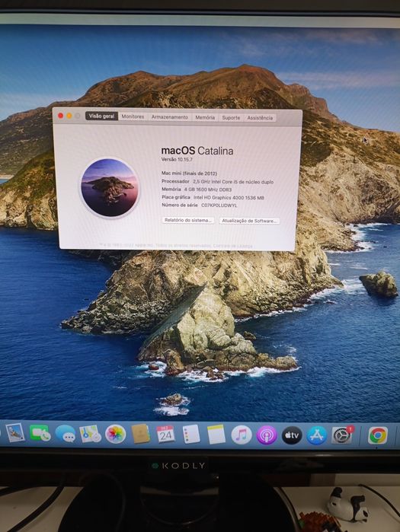Click the 4 GB 1600 MHz DDR3 memory text
This screenshot has height=532, width=400.
click(208, 190)
